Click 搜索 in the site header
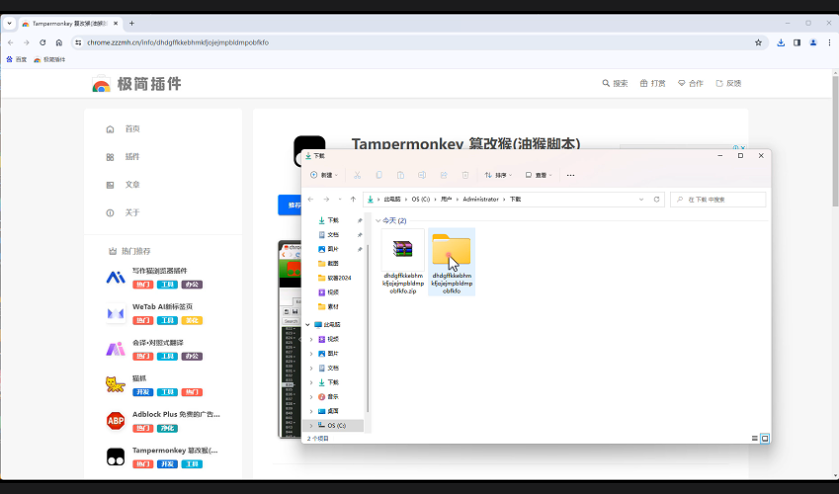Screen dimensions: 839x494 pyautogui.click(x=615, y=83)
